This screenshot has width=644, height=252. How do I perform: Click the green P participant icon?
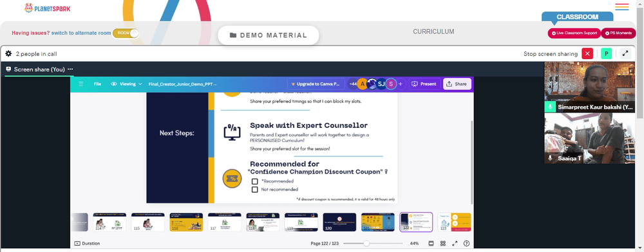click(x=606, y=53)
